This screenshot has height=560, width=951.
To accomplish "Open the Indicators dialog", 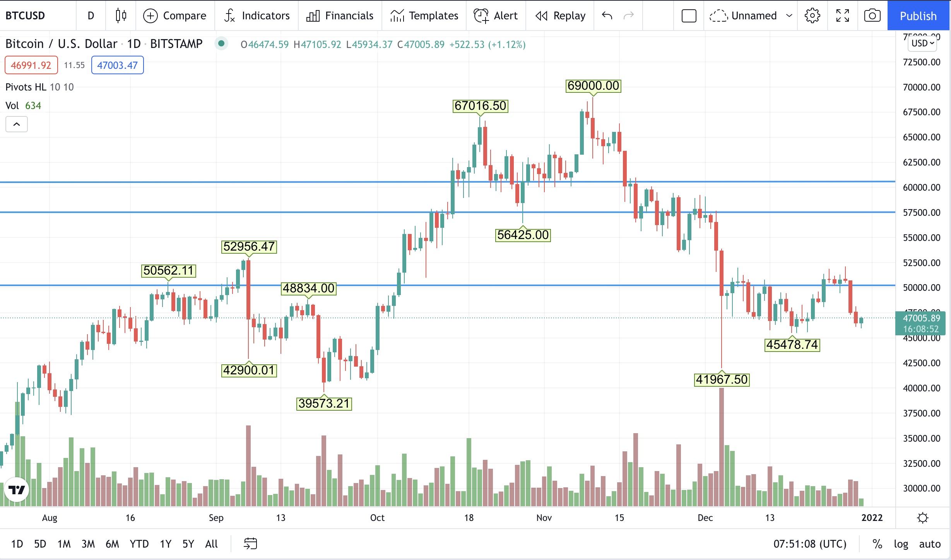I will [x=257, y=15].
